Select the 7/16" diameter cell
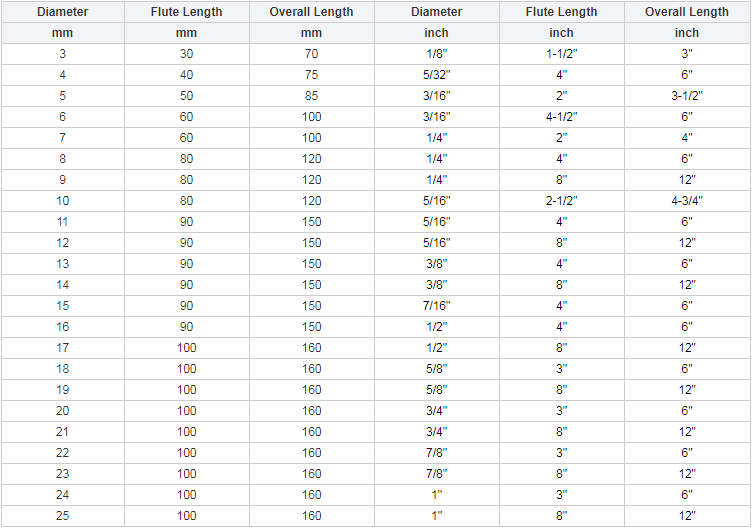The image size is (752, 528). click(436, 305)
